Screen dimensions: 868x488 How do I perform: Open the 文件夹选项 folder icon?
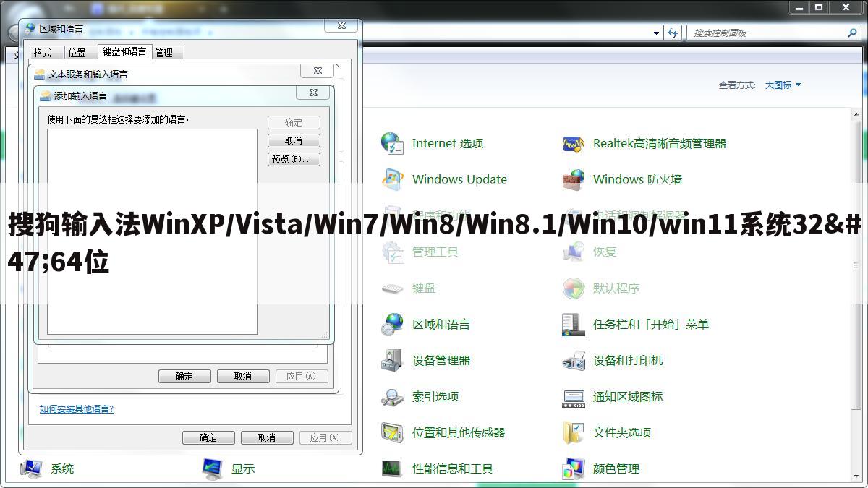[573, 432]
